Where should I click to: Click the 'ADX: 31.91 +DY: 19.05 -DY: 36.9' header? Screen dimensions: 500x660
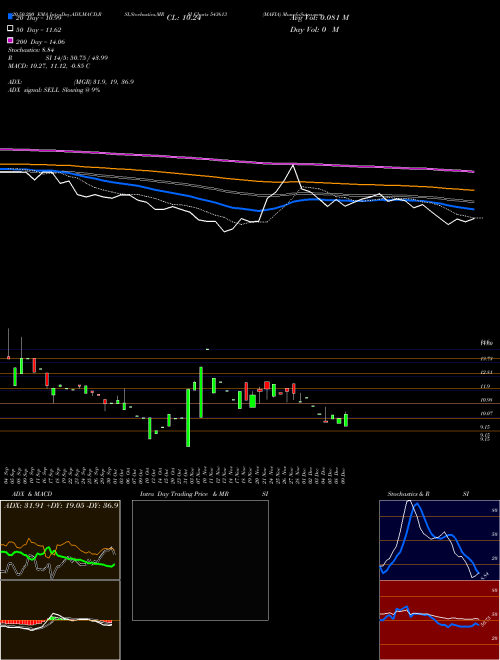coord(61,505)
